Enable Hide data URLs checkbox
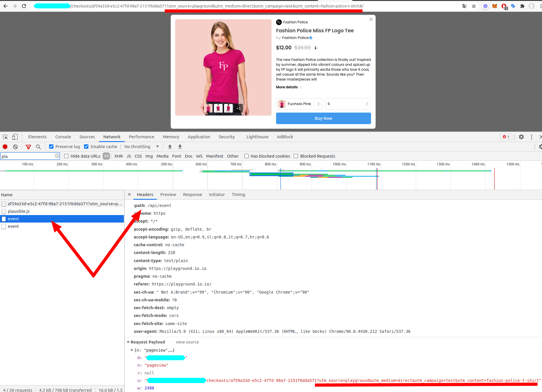This screenshot has width=542, height=392. click(x=66, y=156)
